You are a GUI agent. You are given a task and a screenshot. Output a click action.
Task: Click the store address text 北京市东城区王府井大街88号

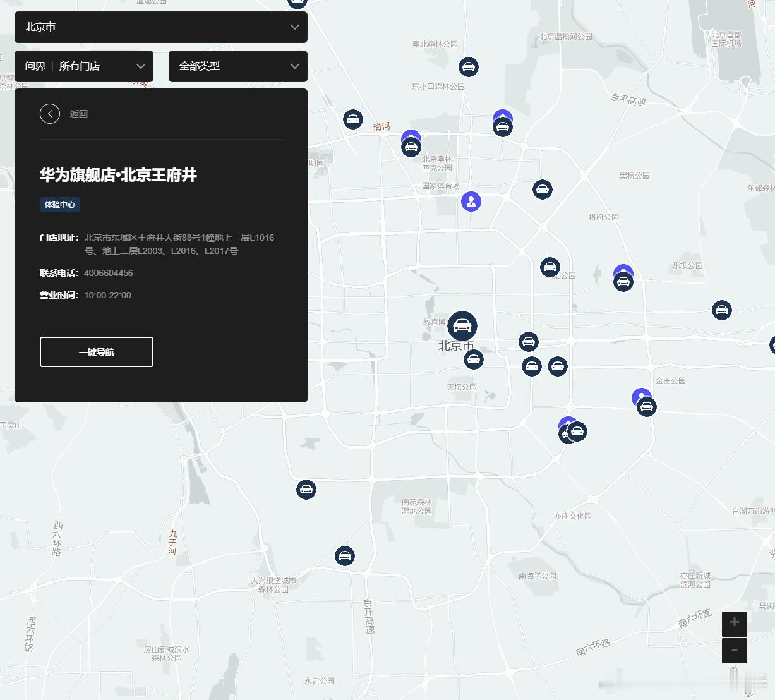[179, 244]
